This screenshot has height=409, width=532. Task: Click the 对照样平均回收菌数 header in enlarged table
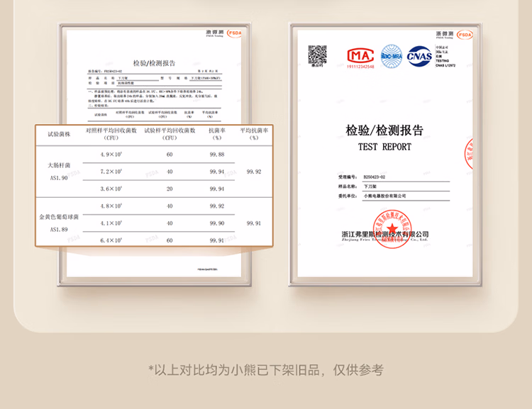pos(111,134)
